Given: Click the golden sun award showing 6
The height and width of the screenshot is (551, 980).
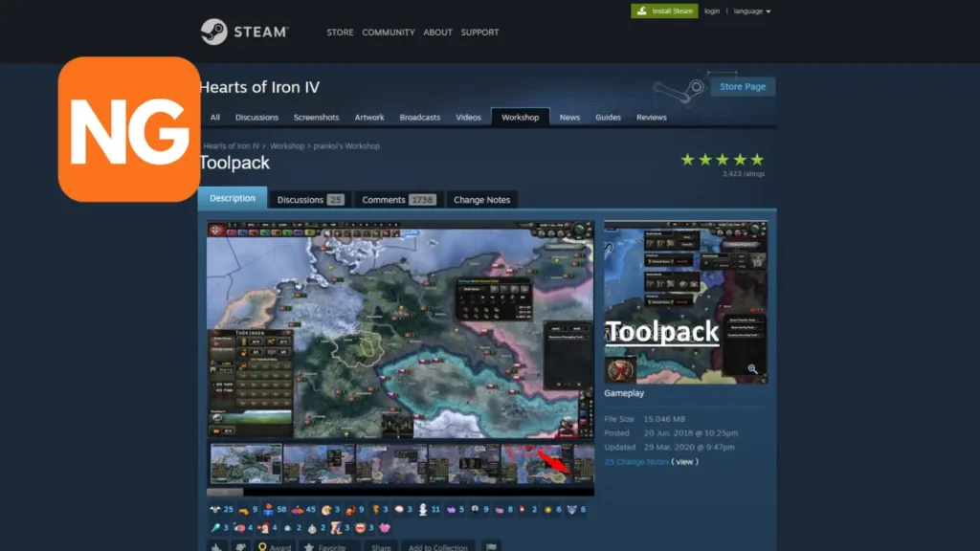Looking at the screenshot, I should click(548, 510).
